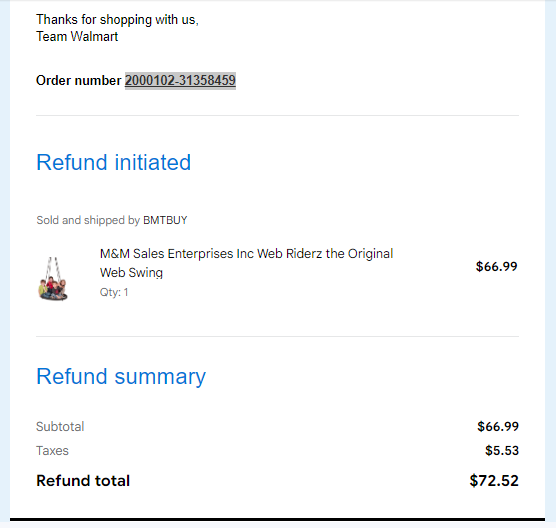Click the Taxes label

pos(52,451)
